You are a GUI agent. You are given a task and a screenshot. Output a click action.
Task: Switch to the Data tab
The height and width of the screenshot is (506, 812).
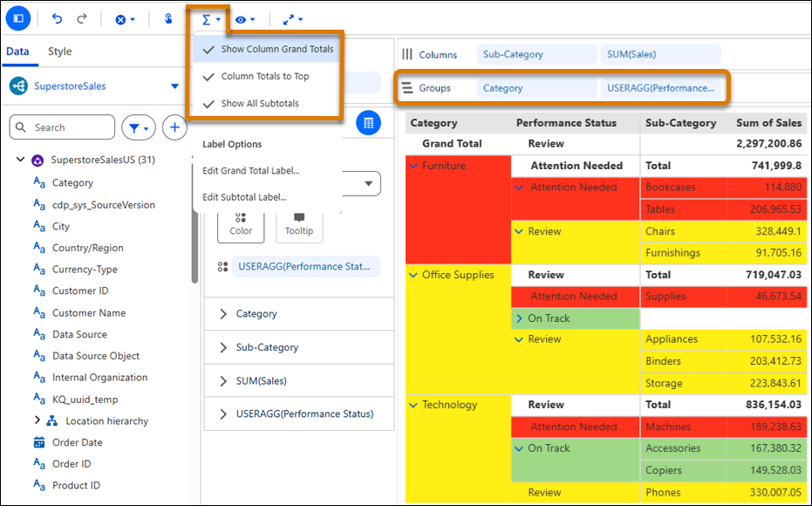click(x=17, y=51)
